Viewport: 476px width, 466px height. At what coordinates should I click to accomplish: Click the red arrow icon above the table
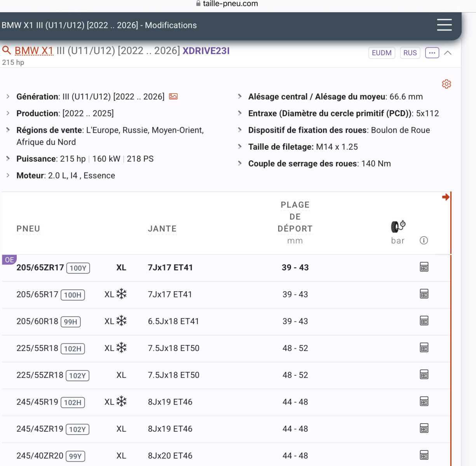pyautogui.click(x=446, y=197)
